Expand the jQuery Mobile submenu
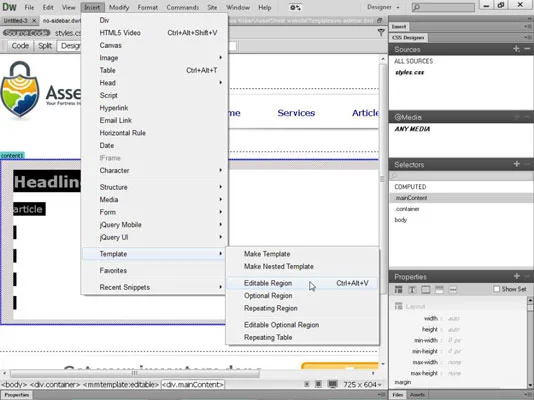Image resolution: width=534 pixels, height=400 pixels. click(x=155, y=225)
